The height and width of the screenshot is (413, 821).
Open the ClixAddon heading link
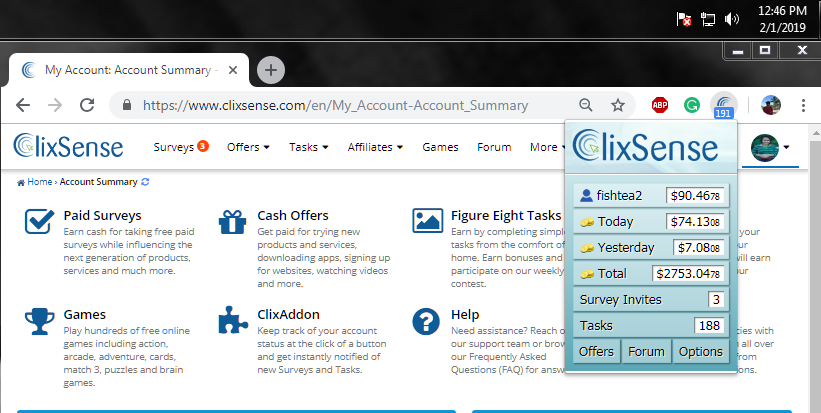coord(288,314)
